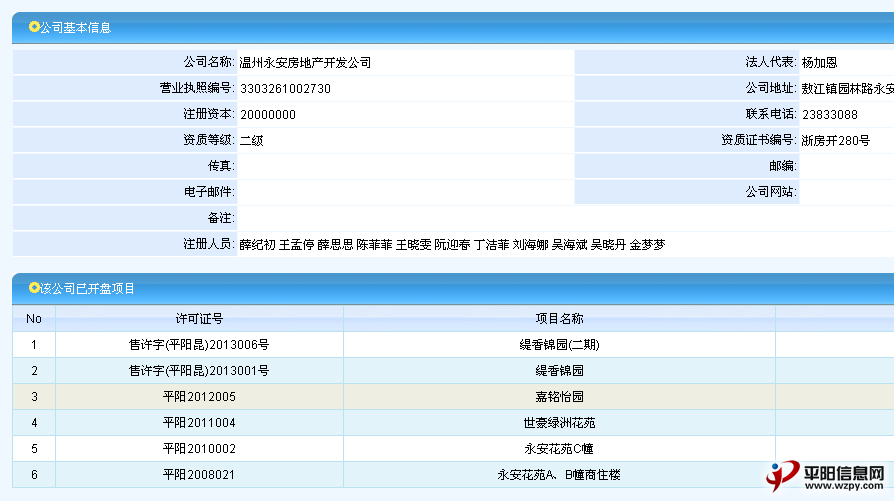Screen dimensions: 894x501
Task: Click permit 售许字(平阳昆)2013006号
Action: tap(199, 345)
